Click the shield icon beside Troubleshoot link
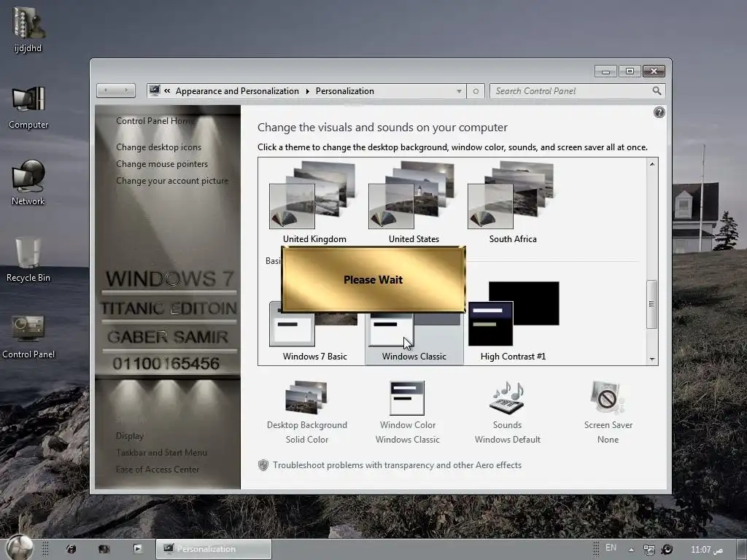 tap(263, 465)
